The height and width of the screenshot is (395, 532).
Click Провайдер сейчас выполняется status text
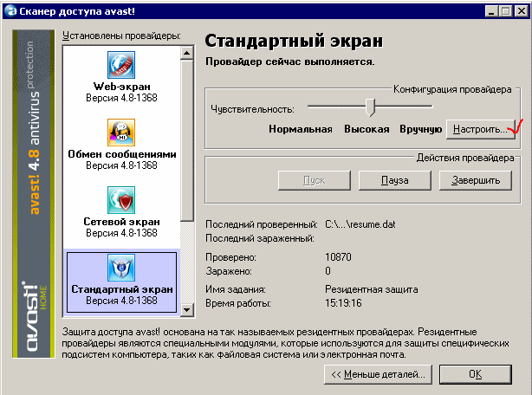(290, 62)
